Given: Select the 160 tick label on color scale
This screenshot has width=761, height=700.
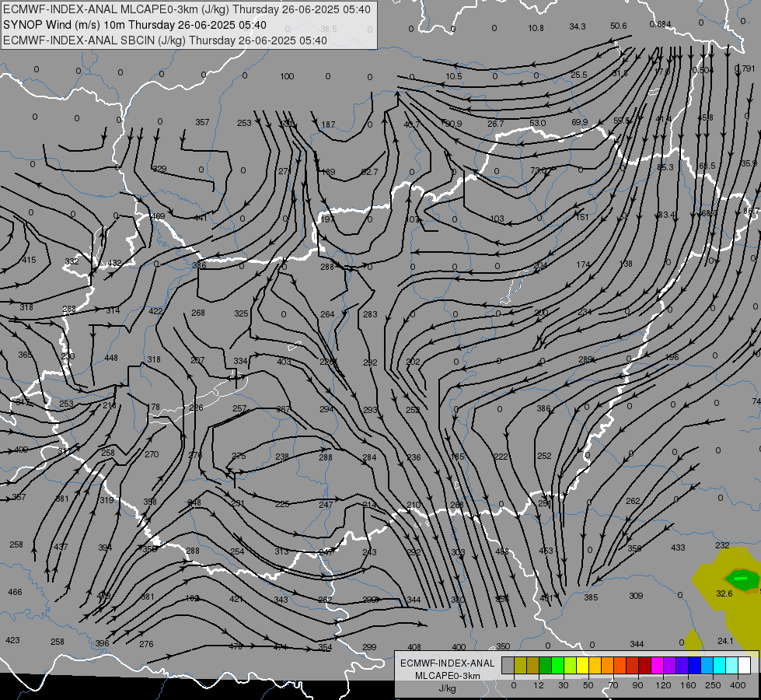Looking at the screenshot, I should point(688,685).
